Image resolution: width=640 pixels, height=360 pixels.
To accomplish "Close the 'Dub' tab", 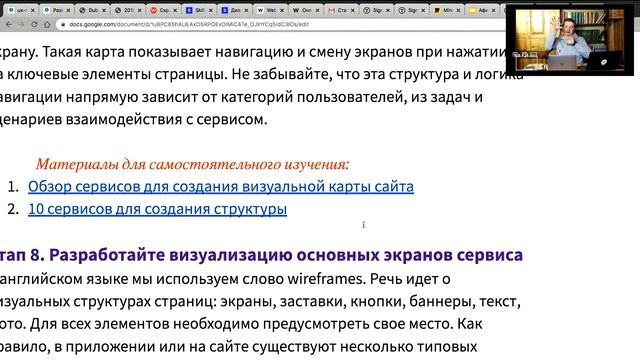I will pos(104,10).
